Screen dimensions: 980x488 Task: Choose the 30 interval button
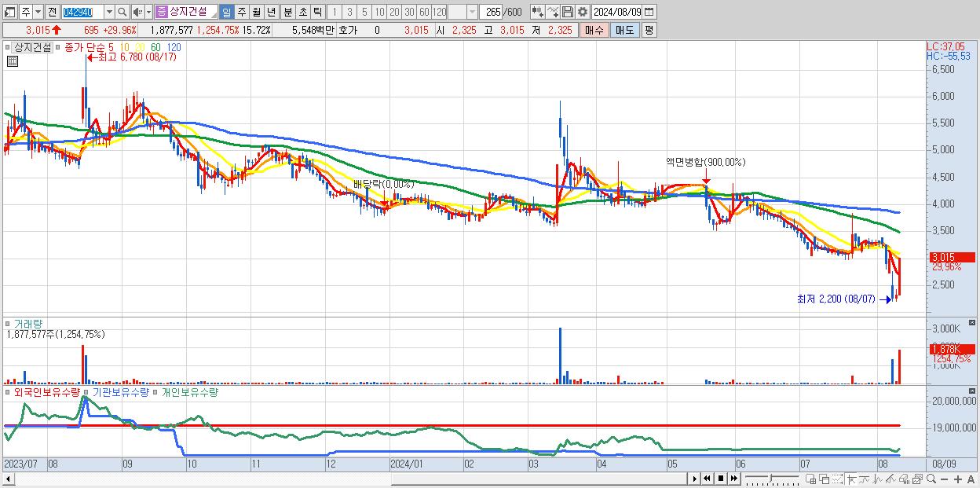(409, 12)
